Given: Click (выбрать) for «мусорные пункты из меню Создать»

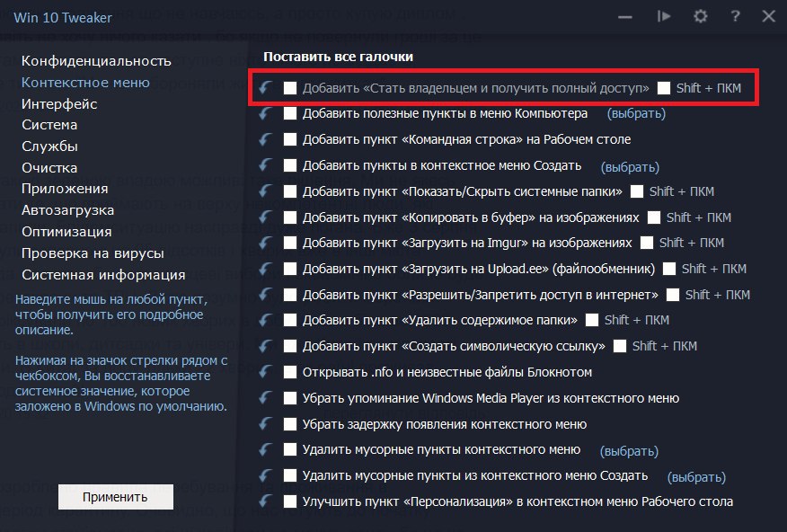Looking at the screenshot, I should click(696, 477).
